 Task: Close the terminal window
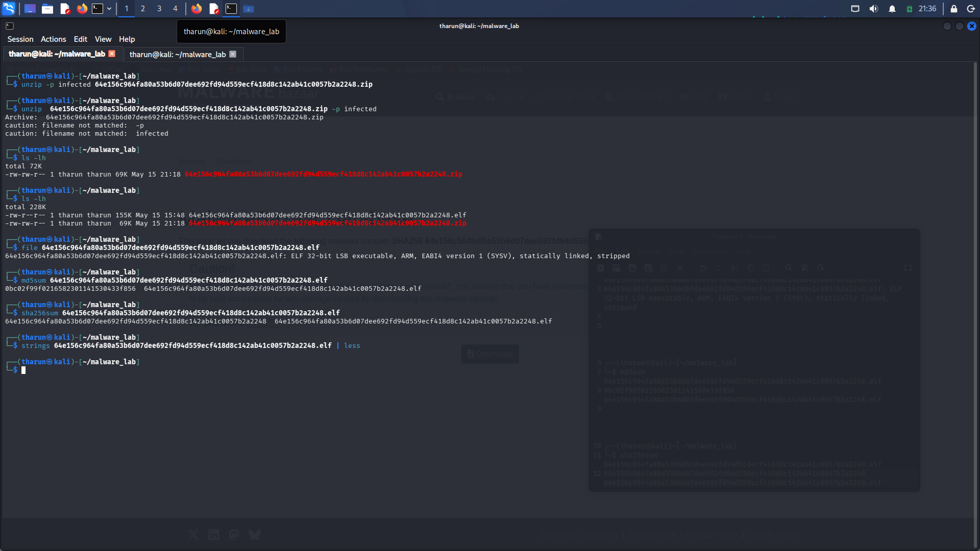[972, 26]
